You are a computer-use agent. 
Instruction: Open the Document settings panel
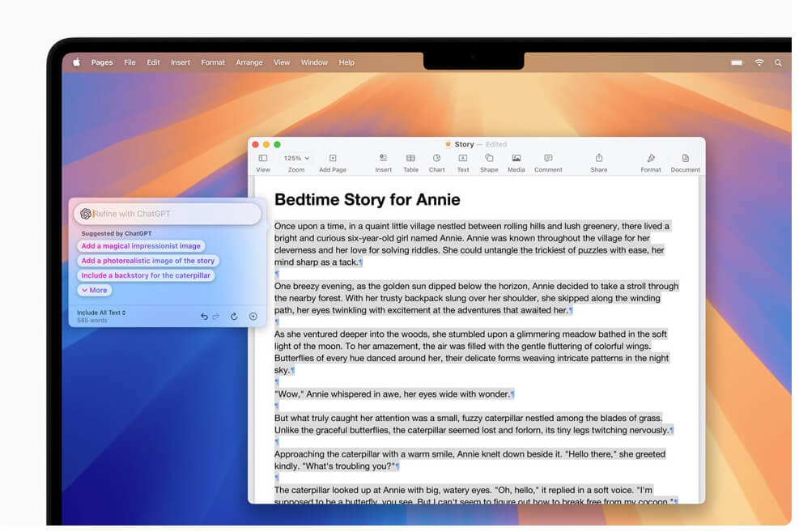685,160
